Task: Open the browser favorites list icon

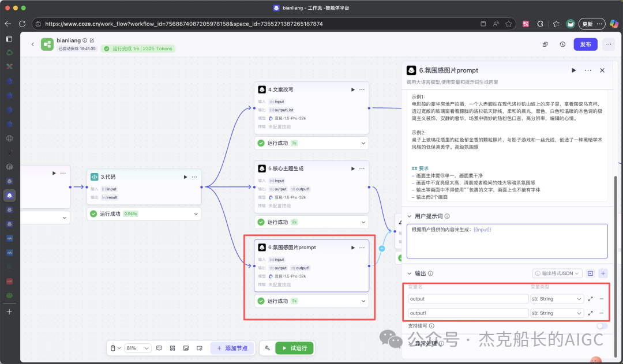Action: (x=556, y=24)
